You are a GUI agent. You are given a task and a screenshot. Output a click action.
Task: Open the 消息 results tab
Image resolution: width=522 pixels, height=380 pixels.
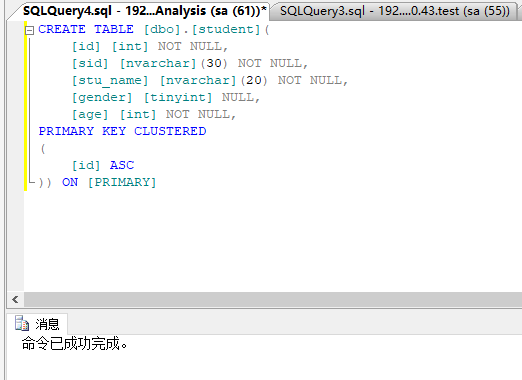(x=37, y=324)
